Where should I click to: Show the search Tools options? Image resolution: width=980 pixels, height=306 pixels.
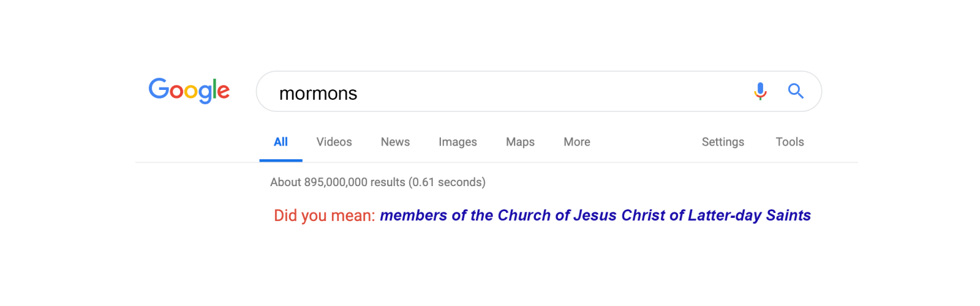pos(790,142)
